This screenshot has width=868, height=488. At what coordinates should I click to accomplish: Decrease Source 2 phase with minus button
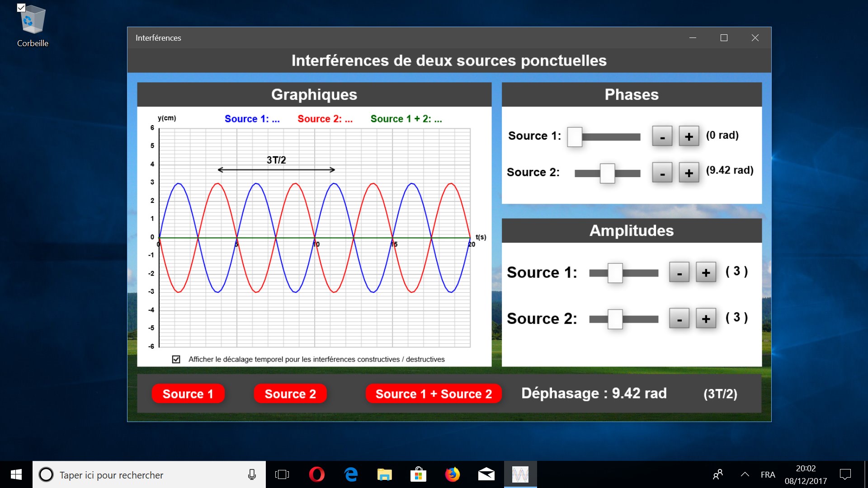pos(662,173)
